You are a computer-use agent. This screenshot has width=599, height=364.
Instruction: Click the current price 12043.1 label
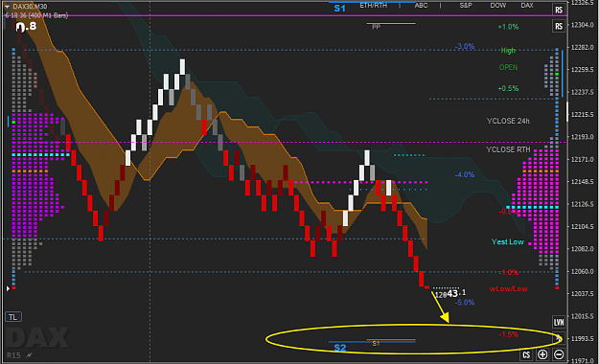pos(450,293)
